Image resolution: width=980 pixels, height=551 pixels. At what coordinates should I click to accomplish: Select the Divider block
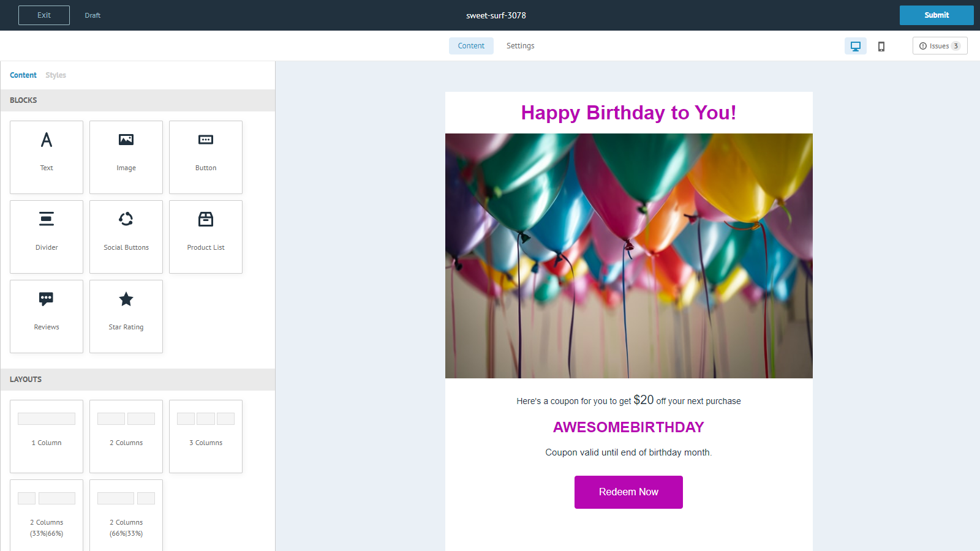47,236
